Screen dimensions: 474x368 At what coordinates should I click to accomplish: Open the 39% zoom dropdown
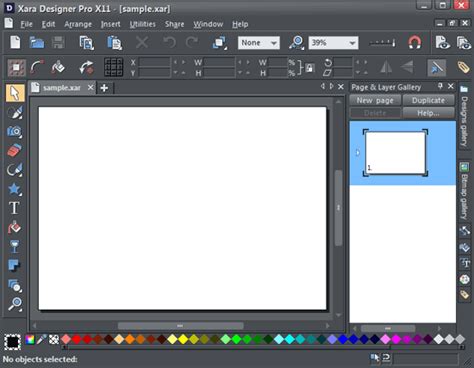coord(333,43)
